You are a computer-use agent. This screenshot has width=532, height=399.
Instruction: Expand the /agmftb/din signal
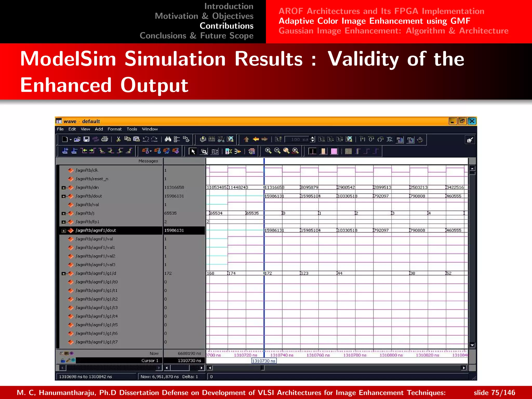pos(64,188)
